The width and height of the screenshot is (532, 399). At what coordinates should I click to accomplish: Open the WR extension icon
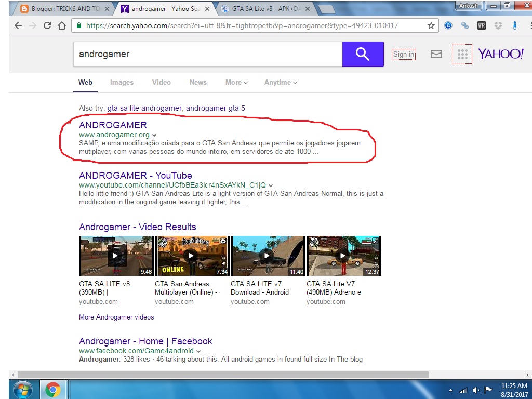(482, 25)
